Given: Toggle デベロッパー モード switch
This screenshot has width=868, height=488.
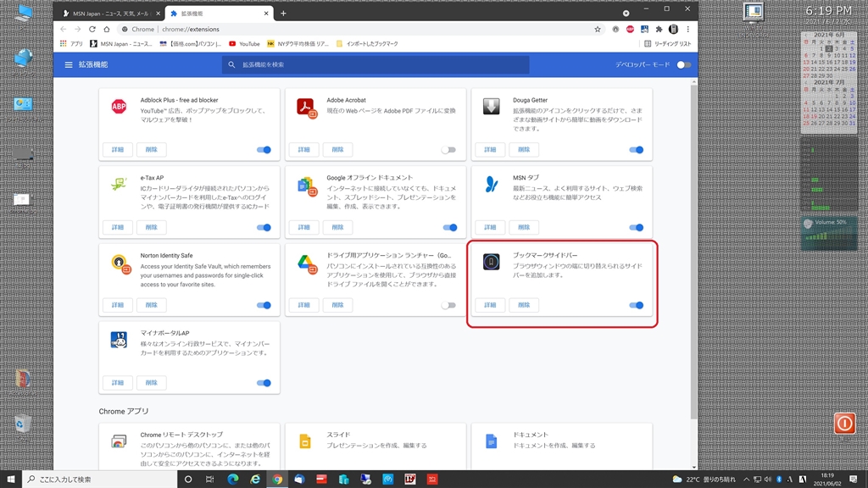Looking at the screenshot, I should pyautogui.click(x=684, y=64).
